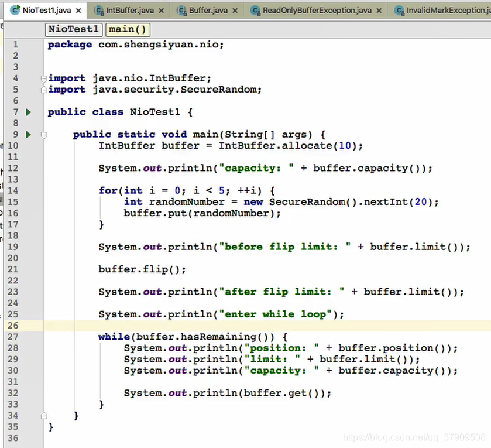The image size is (491, 448).
Task: Close the NioTest1.java tab
Action: tap(78, 11)
